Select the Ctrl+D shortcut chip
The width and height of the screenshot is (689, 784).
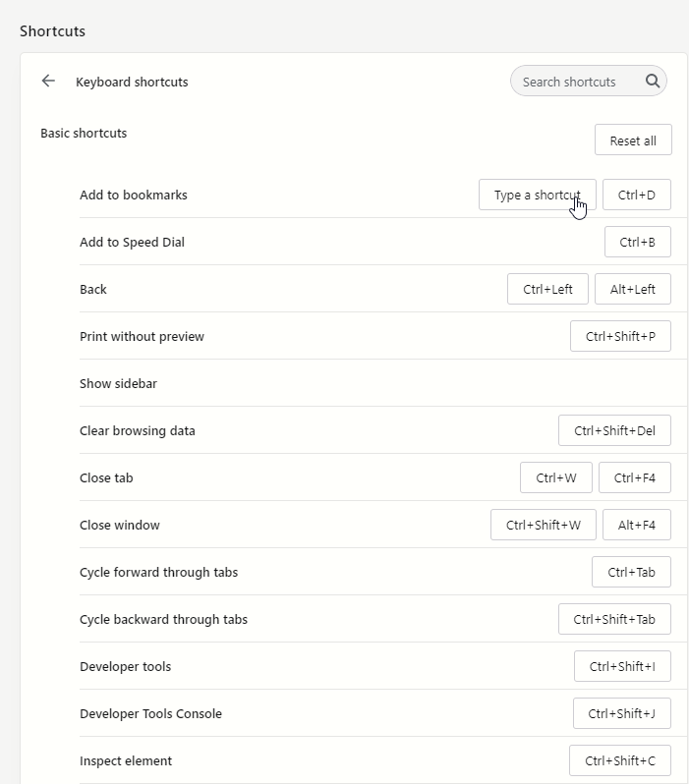pos(637,195)
